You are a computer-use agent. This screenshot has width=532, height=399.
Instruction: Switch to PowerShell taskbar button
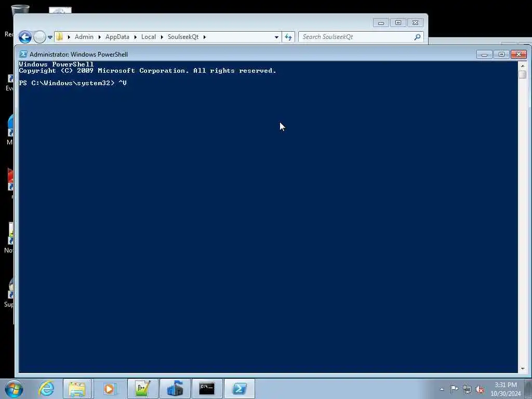click(240, 389)
